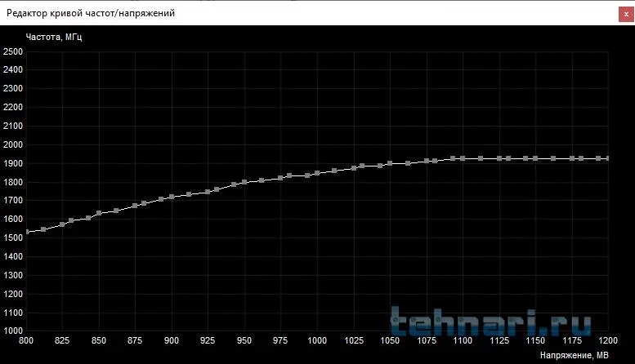Image resolution: width=635 pixels, height=364 pixels.
Task: Click the 2400 frequency axis label
Action: click(13, 69)
